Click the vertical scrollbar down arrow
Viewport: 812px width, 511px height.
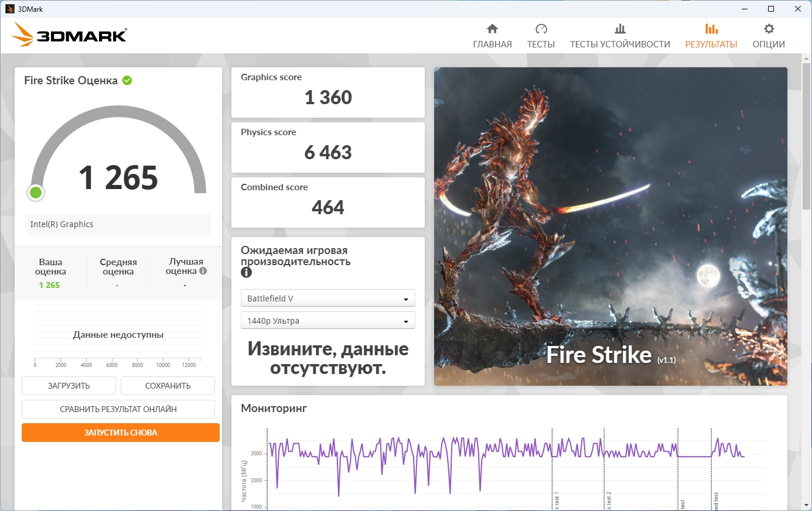click(x=807, y=505)
